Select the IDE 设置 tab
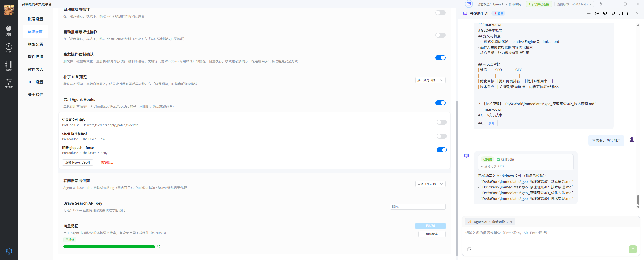Screen dimensions: 644x260 [35, 82]
